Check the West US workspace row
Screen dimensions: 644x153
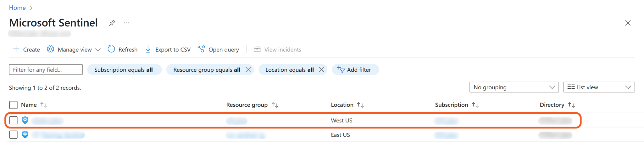[x=14, y=120]
